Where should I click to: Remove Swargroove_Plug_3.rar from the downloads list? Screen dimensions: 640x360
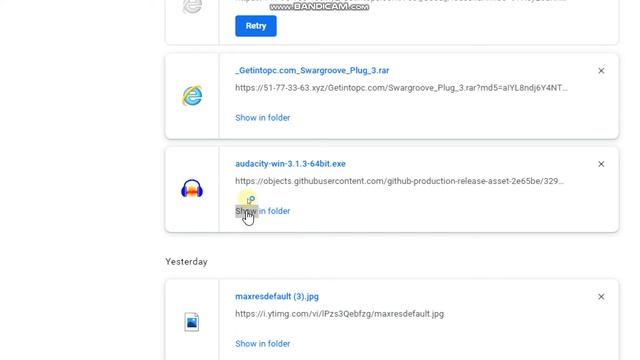coord(601,71)
